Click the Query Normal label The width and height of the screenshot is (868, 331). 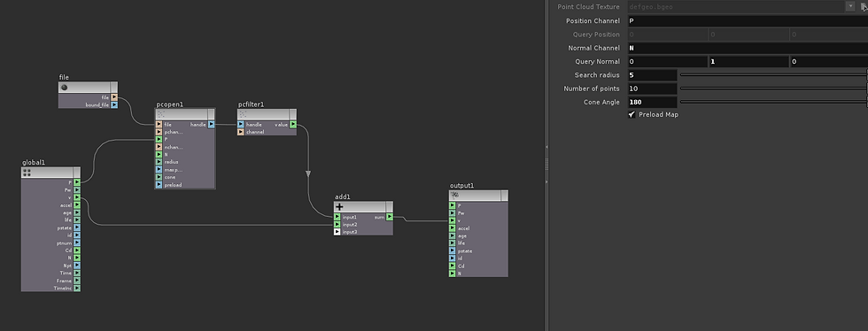click(598, 61)
